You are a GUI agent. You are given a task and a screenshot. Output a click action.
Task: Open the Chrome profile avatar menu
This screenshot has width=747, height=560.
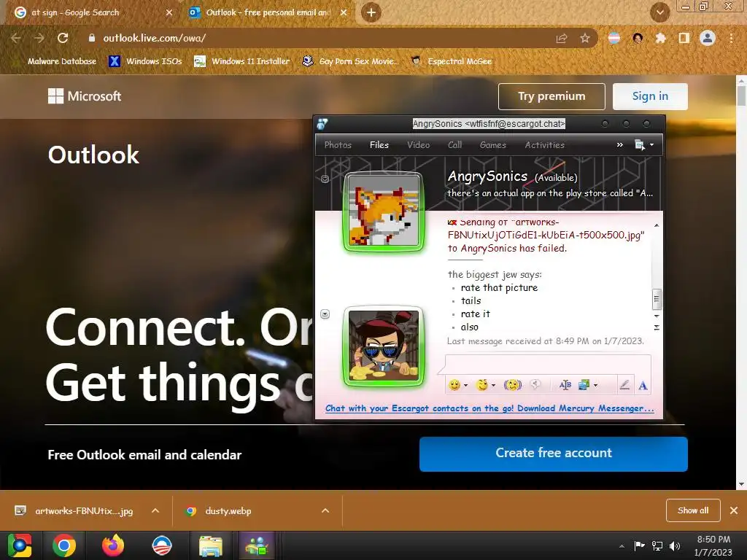708,38
